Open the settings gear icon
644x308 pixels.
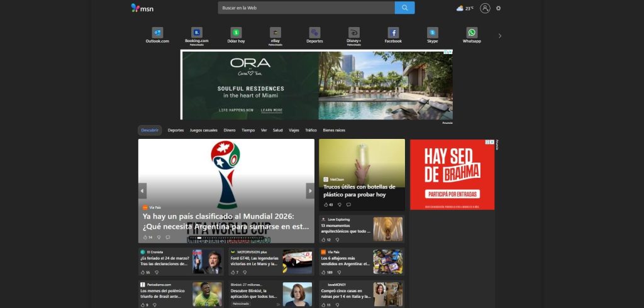pos(499,8)
